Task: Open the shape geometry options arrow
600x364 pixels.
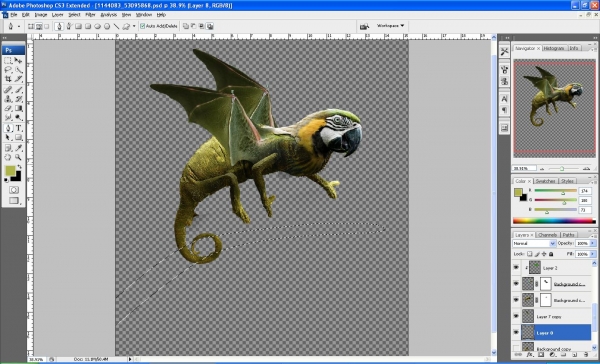Action: (x=134, y=26)
